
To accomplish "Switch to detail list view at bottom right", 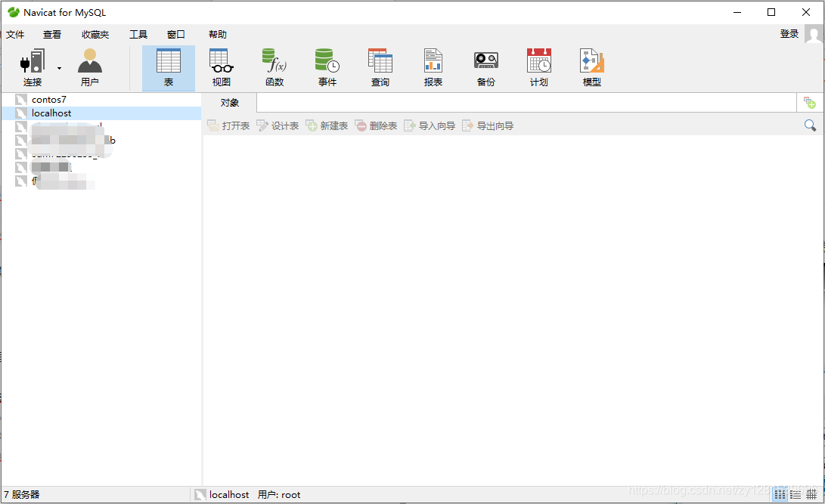I will (797, 494).
